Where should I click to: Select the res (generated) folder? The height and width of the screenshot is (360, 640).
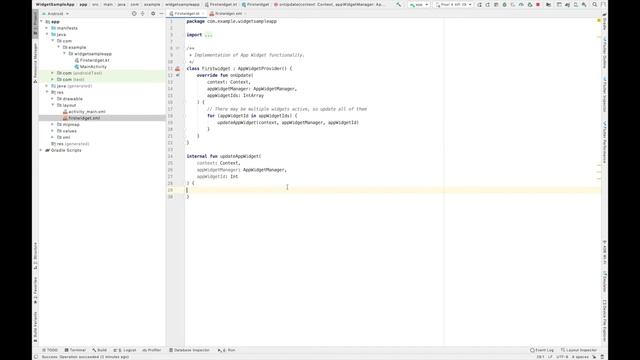pos(70,144)
